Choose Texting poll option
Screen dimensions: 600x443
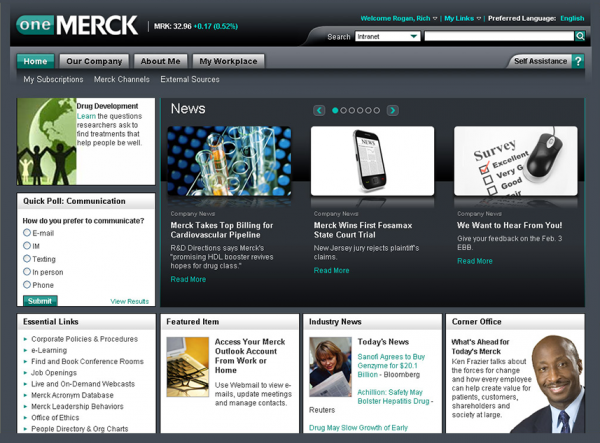[x=27, y=259]
